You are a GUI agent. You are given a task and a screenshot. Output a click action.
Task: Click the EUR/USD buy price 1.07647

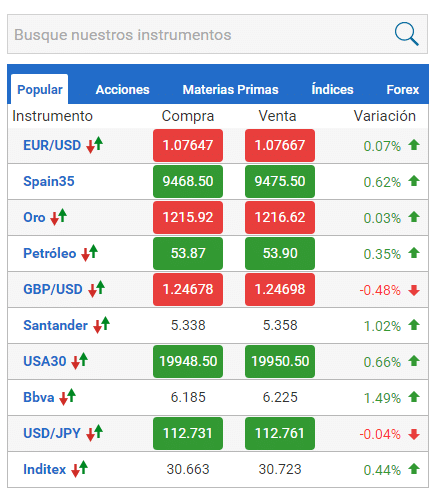click(x=188, y=145)
